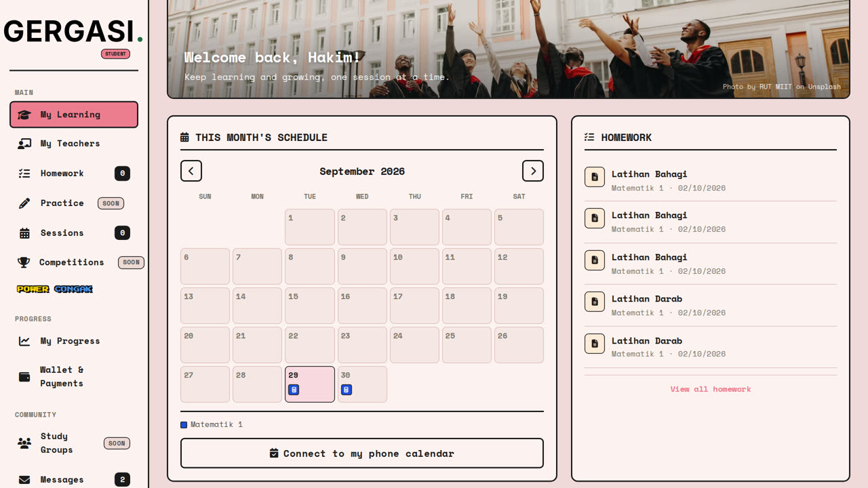868x488 pixels.
Task: Click Matematik 1 blue legend swatch
Action: pos(184,425)
